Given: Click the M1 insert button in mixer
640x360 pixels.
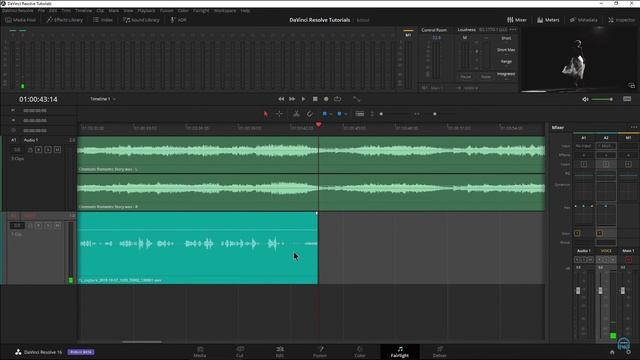Looking at the screenshot, I should click(x=628, y=164).
